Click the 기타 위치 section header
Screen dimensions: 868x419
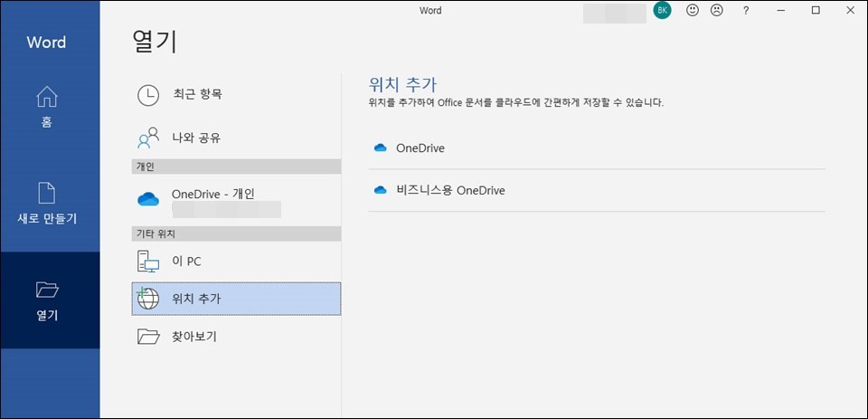(x=236, y=233)
